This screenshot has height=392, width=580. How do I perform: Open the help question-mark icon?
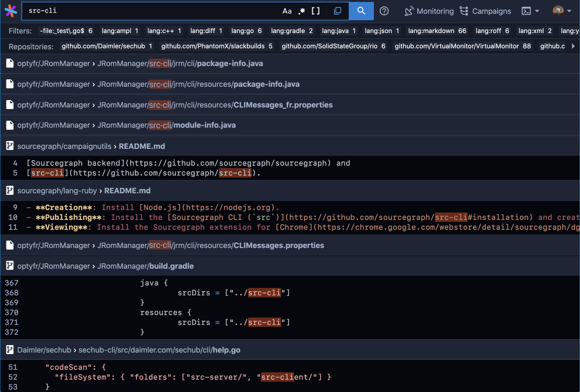(384, 11)
